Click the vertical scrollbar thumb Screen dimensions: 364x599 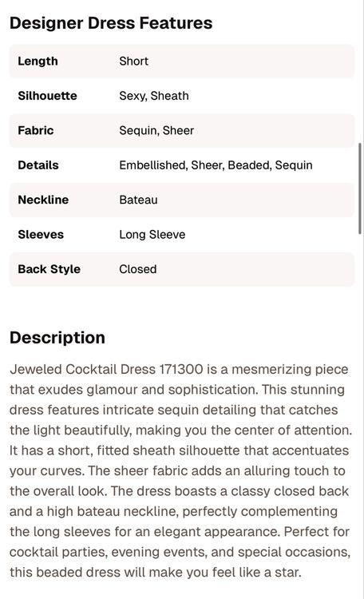pos(359,188)
